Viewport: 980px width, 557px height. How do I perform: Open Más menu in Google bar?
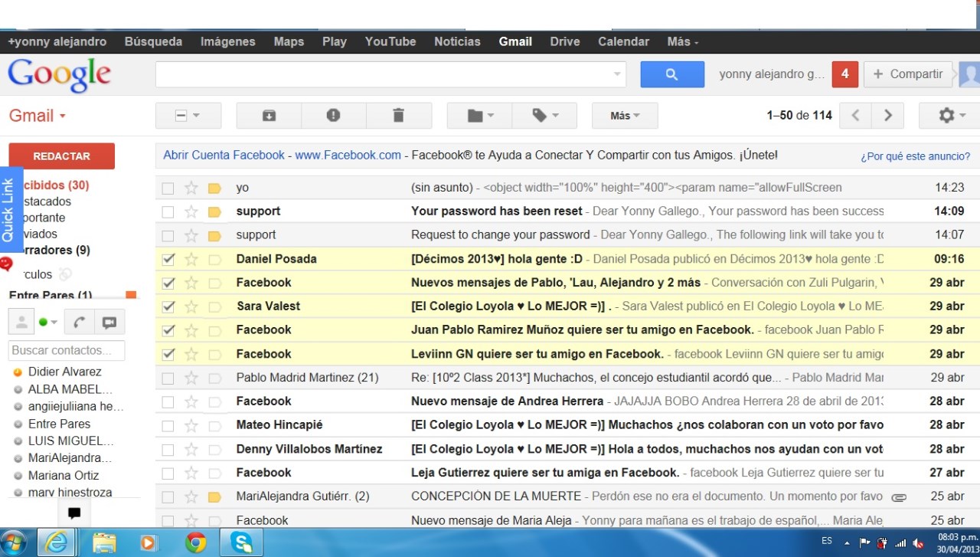(682, 41)
